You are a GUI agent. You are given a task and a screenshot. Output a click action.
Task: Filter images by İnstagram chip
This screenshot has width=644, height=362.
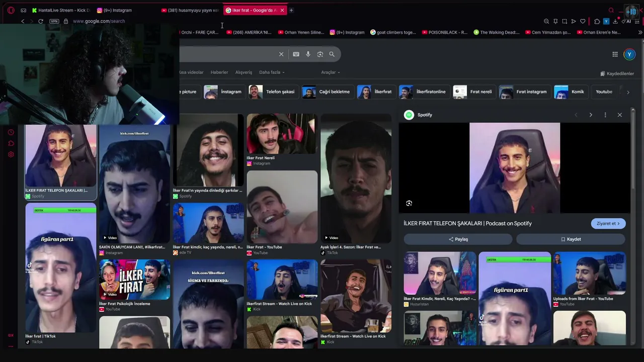[223, 92]
